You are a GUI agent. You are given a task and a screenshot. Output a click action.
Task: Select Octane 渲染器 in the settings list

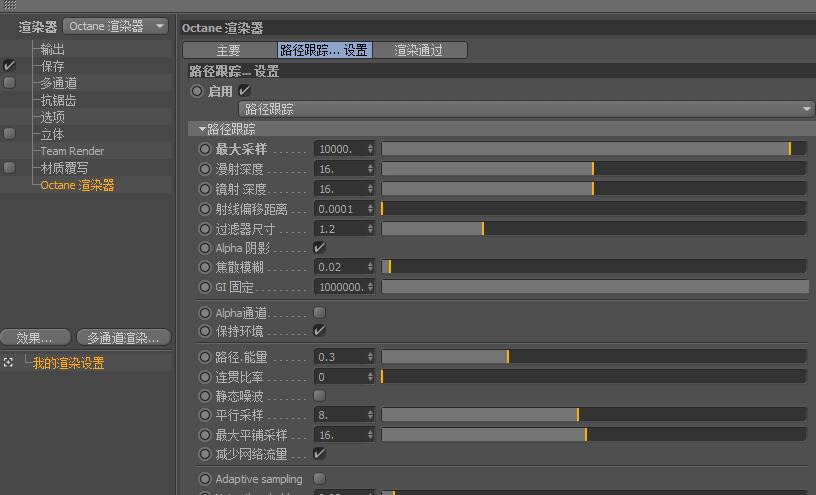pos(77,185)
